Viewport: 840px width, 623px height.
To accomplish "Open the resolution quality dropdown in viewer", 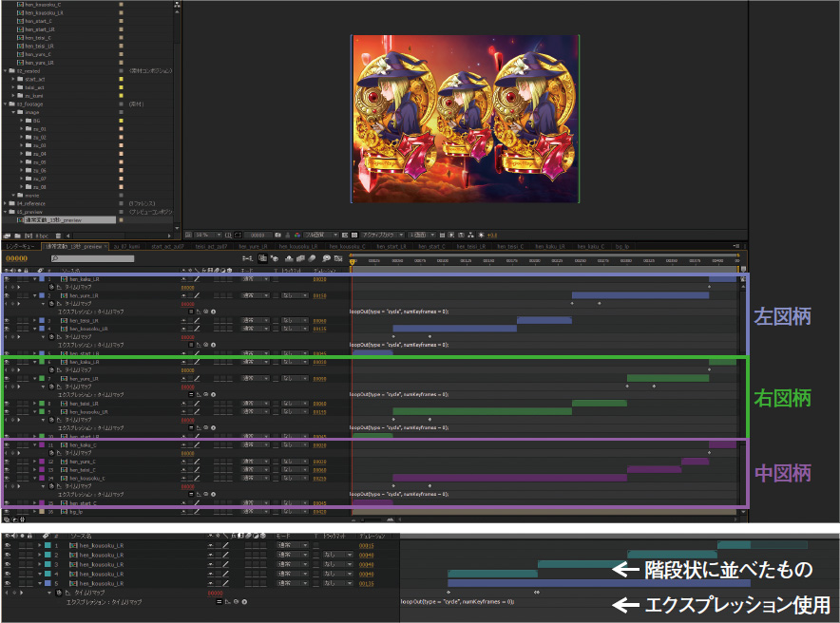I will click(320, 235).
